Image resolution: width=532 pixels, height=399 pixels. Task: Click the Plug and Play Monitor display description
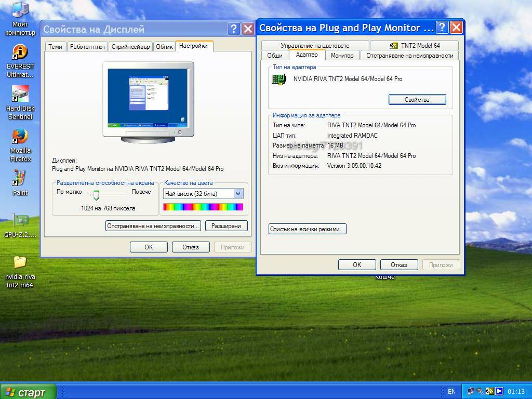[138, 169]
